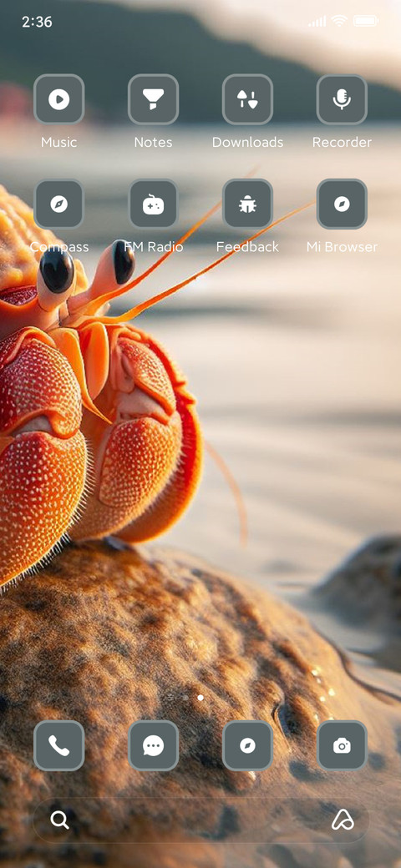
Task: Open the Compass app icon
Action: tap(58, 204)
